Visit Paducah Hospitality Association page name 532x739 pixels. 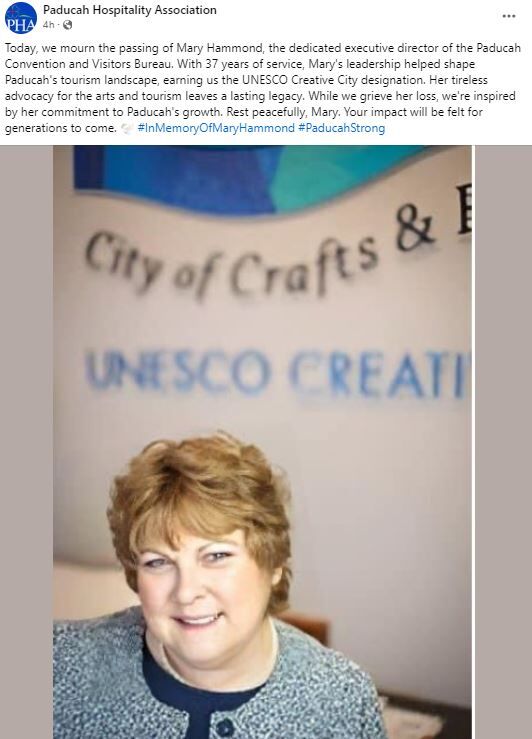130,10
